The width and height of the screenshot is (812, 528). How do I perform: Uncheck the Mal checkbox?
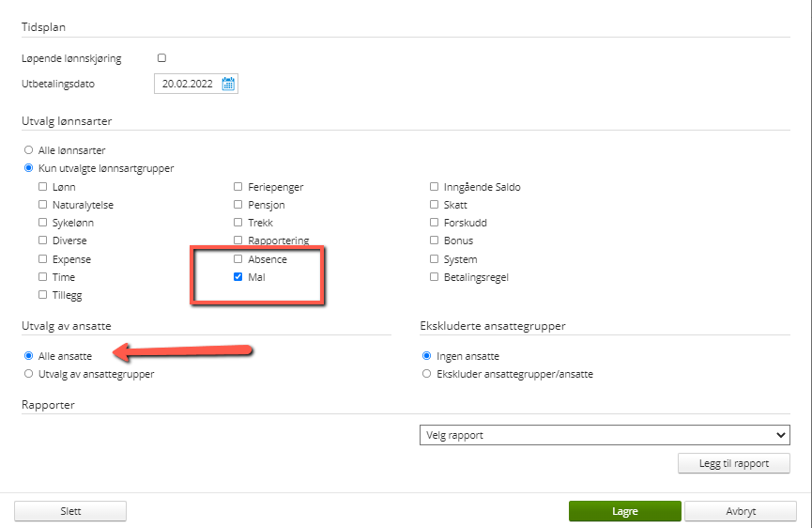238,277
